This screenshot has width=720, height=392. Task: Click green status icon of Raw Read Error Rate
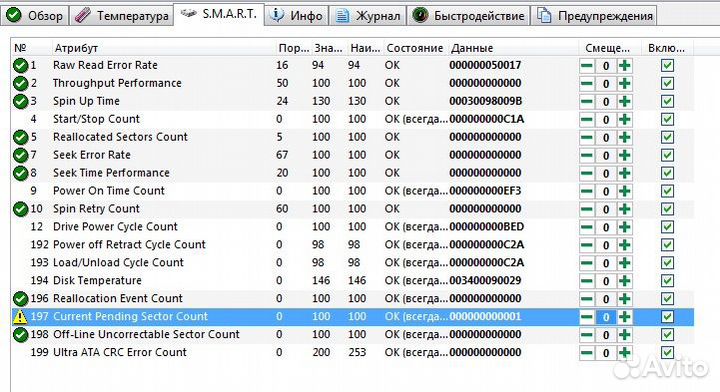pos(20,66)
